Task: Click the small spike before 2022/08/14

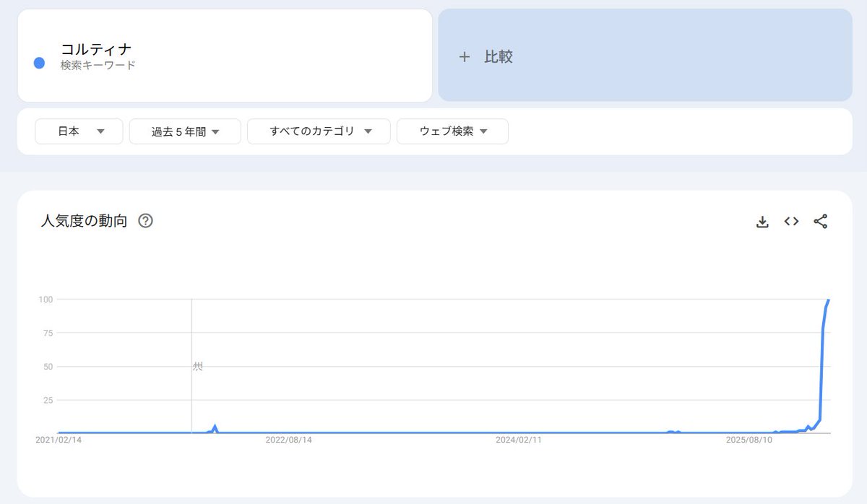Action: (x=215, y=427)
